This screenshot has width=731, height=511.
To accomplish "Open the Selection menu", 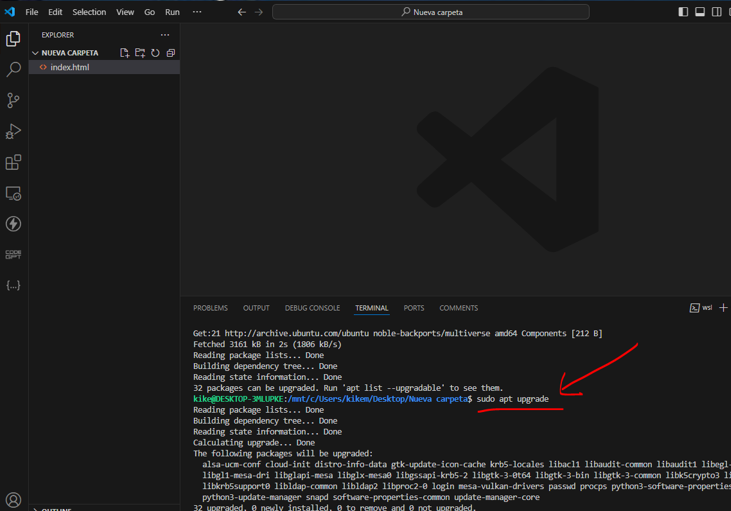I will click(89, 12).
